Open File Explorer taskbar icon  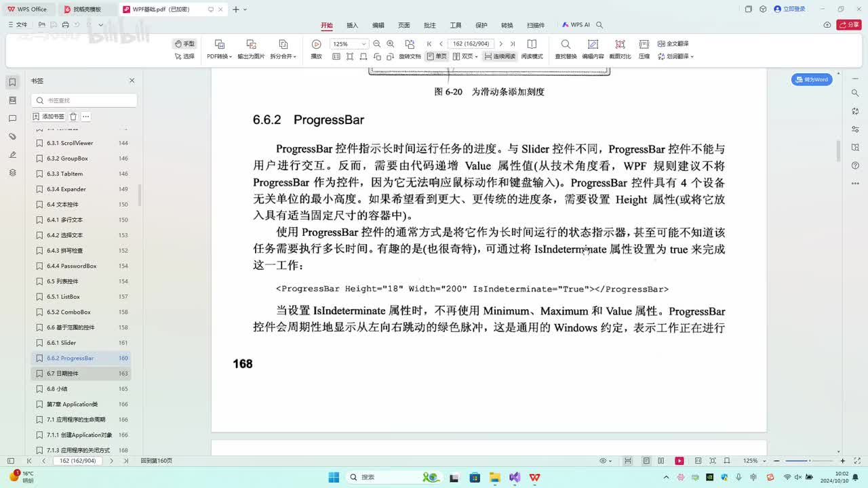point(495,477)
